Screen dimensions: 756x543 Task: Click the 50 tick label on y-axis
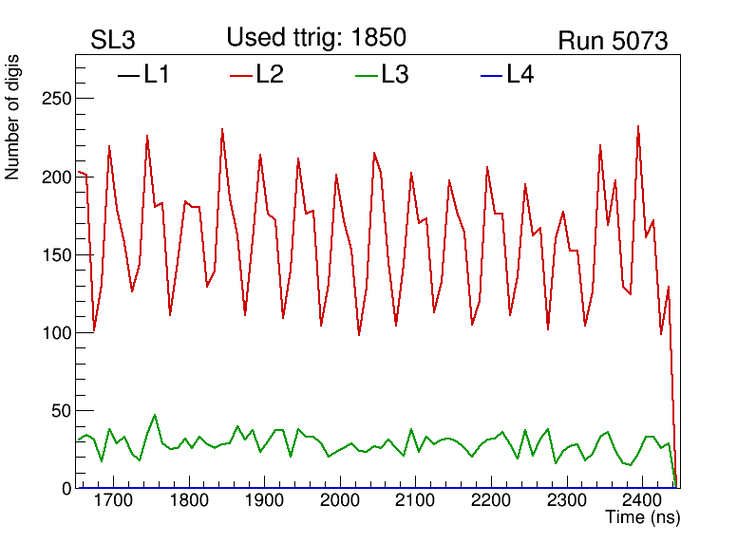coord(60,411)
